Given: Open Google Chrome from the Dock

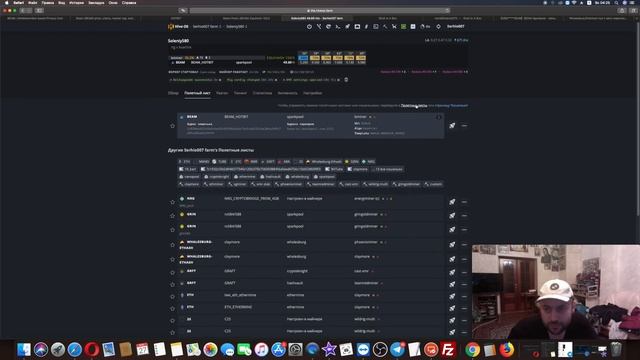Looking at the screenshot, I should [x=472, y=350].
